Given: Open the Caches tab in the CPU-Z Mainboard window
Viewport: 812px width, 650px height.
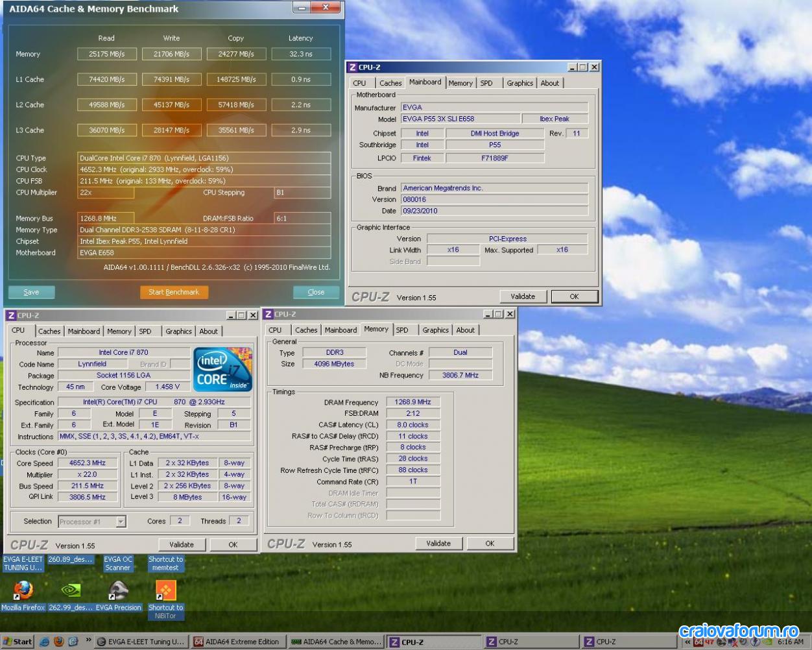Looking at the screenshot, I should [390, 83].
